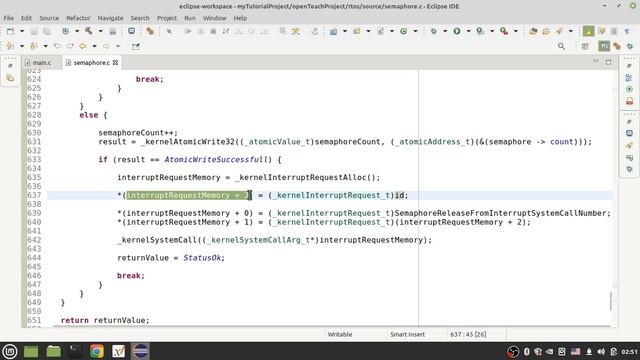Click the magnifier Quick Access search icon
Screen dimensions: 640x360
[562, 46]
